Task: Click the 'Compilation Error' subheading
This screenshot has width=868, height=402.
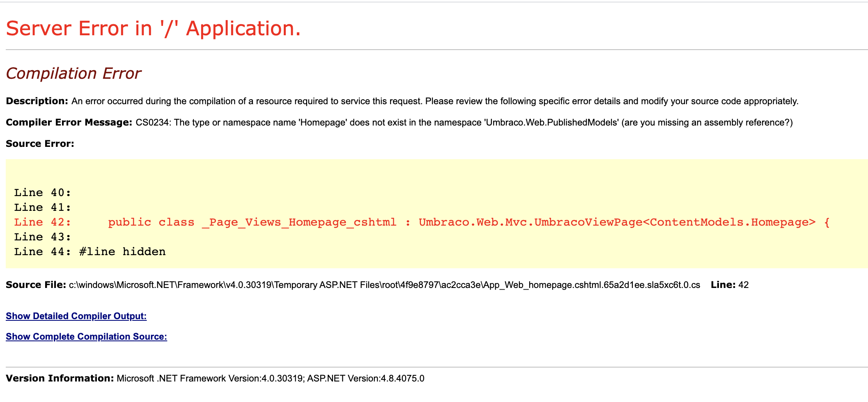Action: tap(73, 73)
